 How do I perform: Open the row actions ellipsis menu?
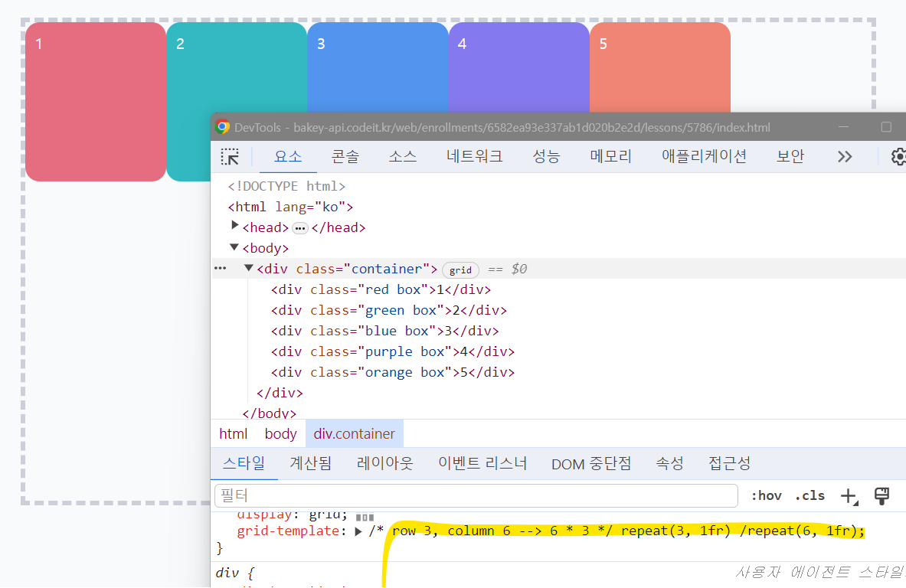pyautogui.click(x=220, y=269)
